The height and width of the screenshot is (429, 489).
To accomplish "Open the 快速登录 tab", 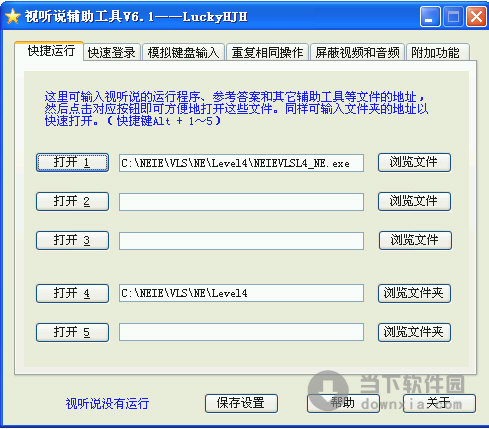I will click(111, 52).
